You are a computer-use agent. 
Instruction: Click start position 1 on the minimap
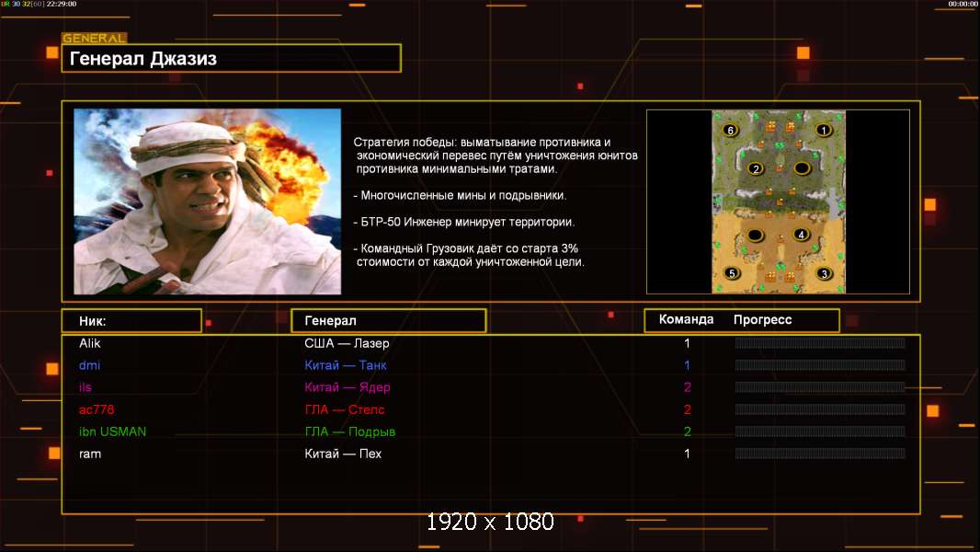click(824, 130)
